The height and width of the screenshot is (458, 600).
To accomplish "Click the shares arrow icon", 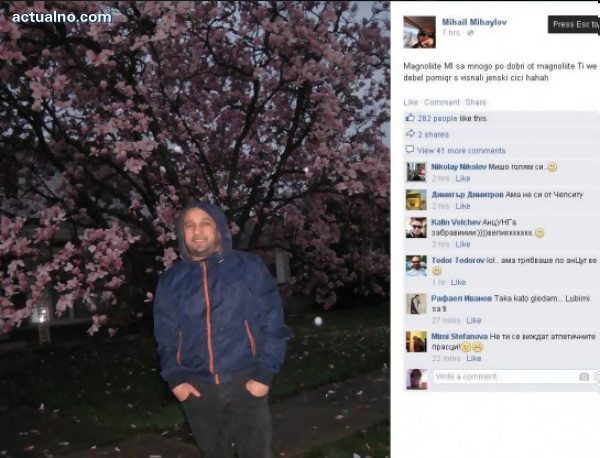I will coord(410,134).
